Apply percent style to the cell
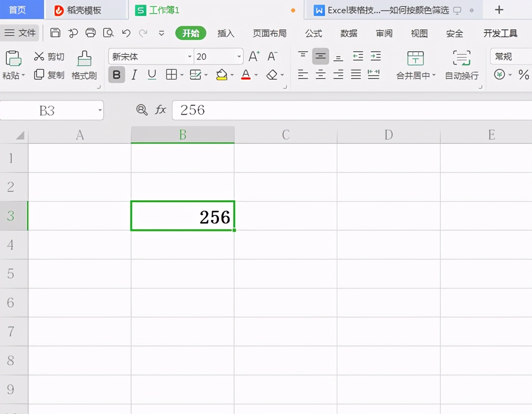Image resolution: width=532 pixels, height=414 pixels. [x=523, y=75]
